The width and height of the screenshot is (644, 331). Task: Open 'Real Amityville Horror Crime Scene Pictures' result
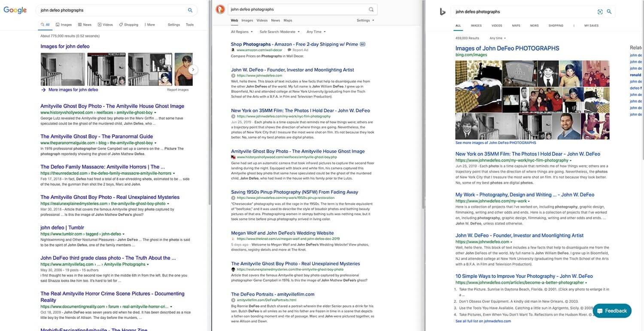tap(112, 297)
